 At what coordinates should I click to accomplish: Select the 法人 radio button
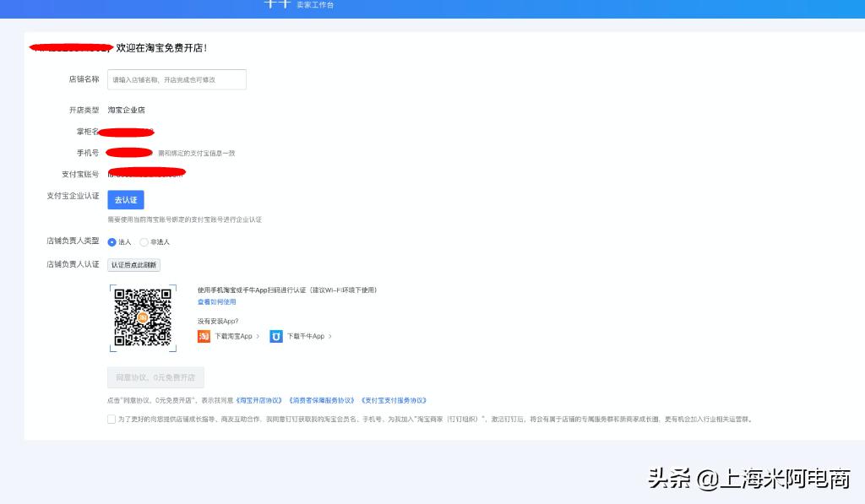pos(111,241)
